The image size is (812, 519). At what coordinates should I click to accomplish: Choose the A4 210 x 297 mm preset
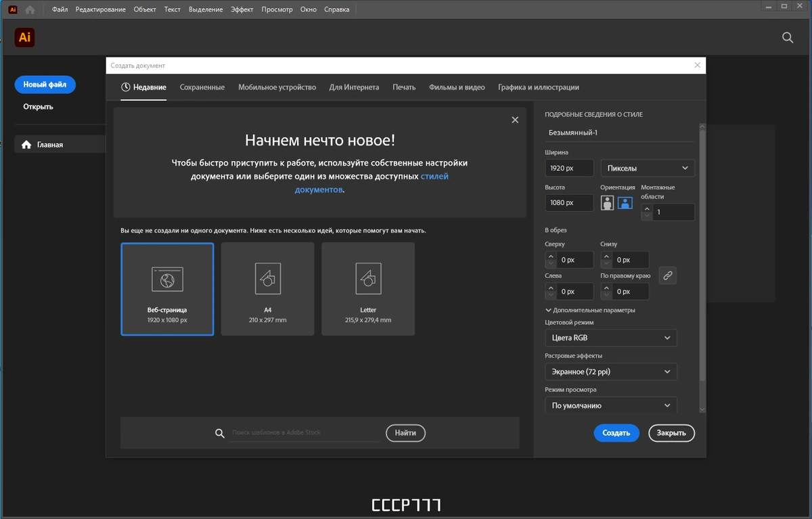267,289
